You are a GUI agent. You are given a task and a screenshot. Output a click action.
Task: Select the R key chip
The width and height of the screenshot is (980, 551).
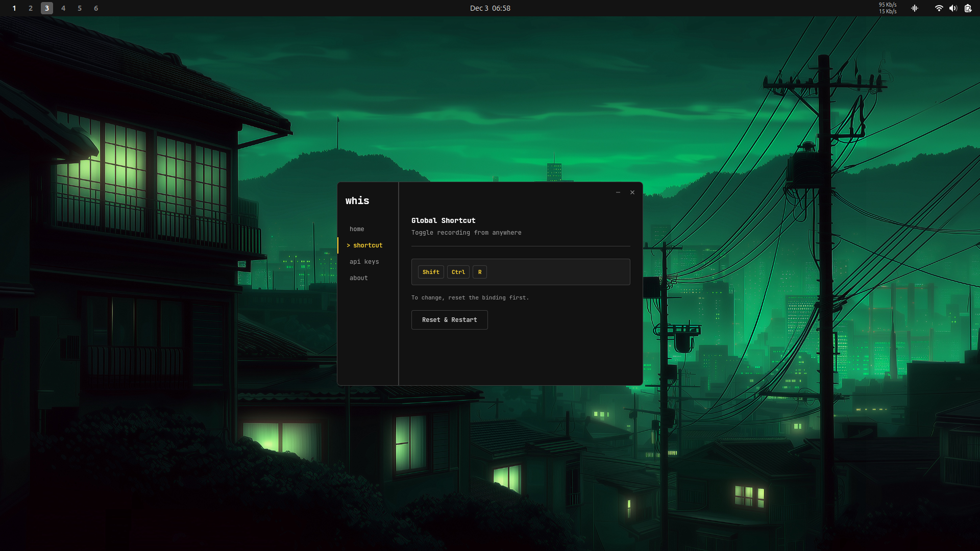[479, 272]
